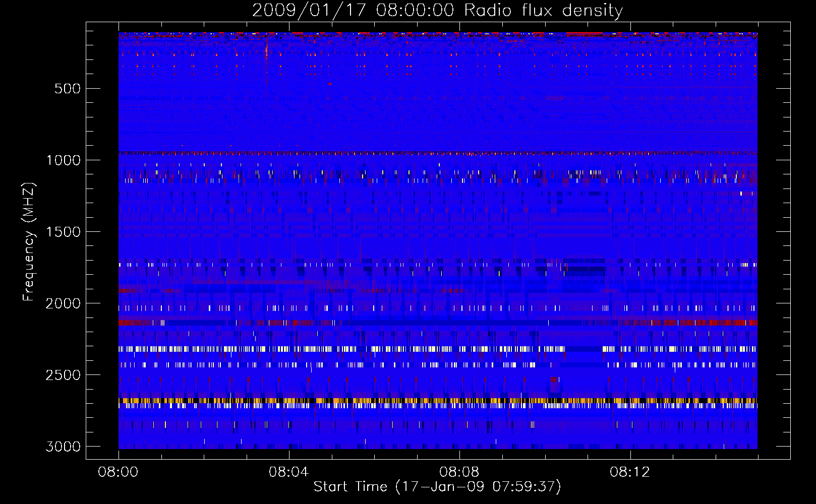Click the plot title 'Radio flux density'
816x504 pixels.
click(x=543, y=11)
